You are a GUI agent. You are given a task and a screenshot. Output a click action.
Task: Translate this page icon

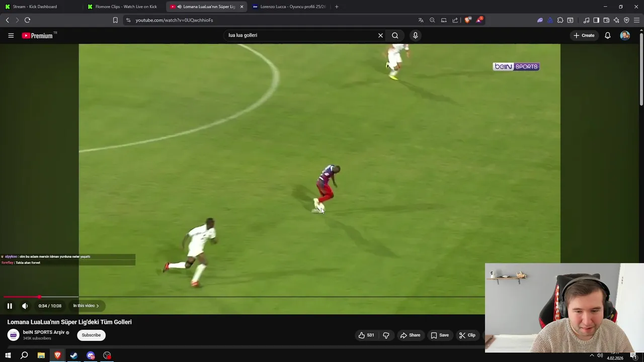tap(421, 20)
